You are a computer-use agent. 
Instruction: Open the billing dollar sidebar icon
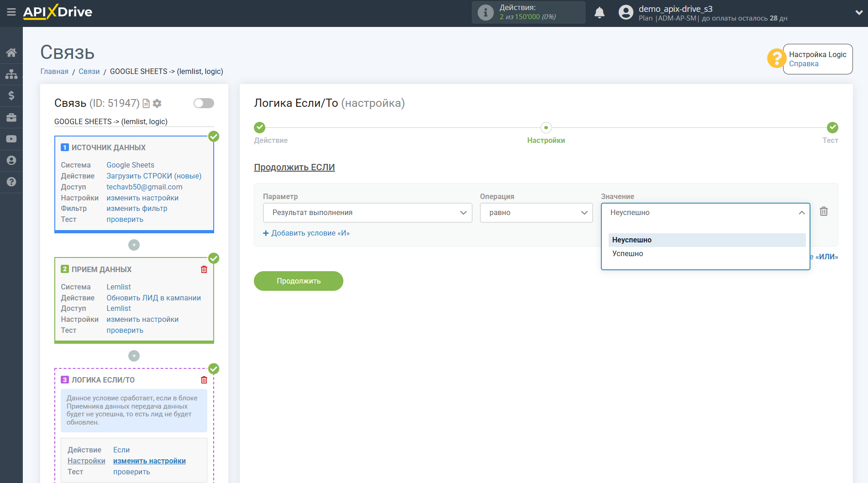11,95
